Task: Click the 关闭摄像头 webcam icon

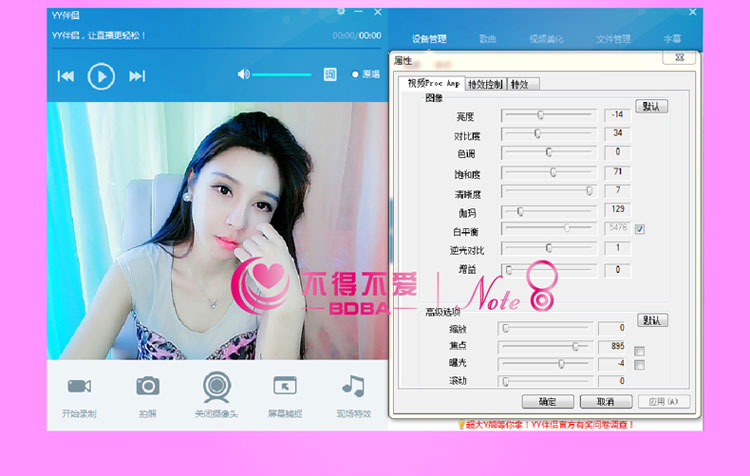Action: 217,387
